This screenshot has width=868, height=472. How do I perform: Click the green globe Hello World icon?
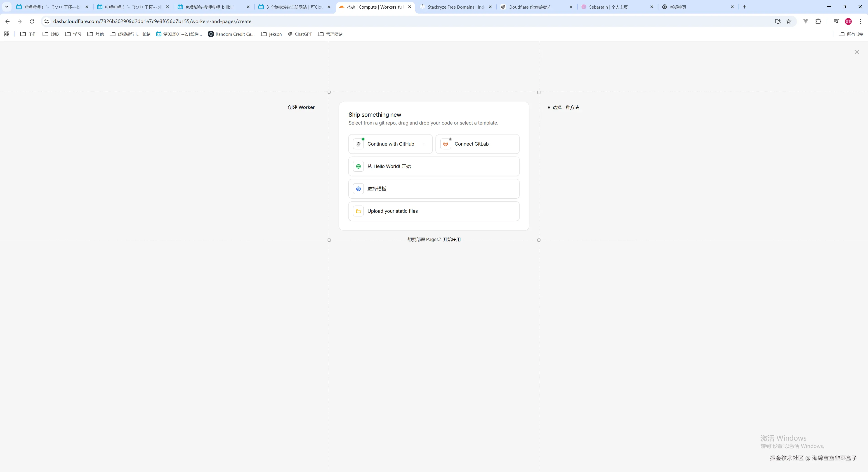point(358,166)
